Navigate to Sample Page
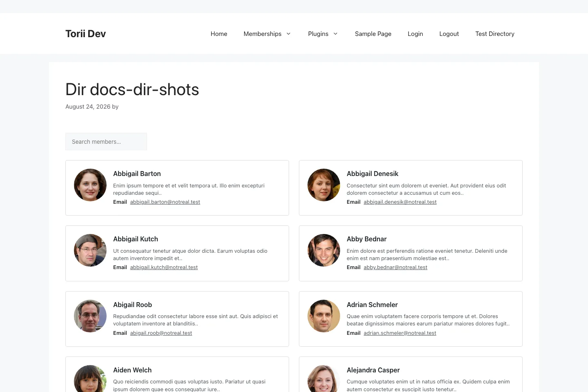This screenshot has width=588, height=392. pyautogui.click(x=373, y=34)
